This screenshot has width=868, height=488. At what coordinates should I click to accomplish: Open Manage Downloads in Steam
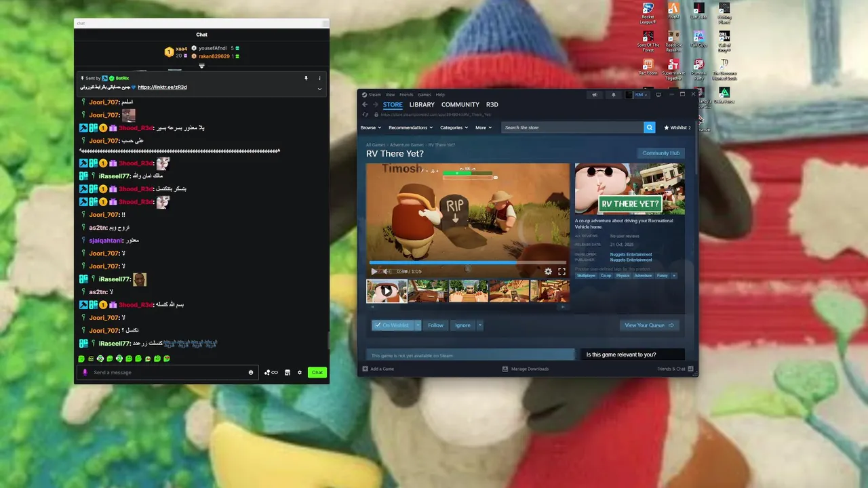[x=526, y=369]
